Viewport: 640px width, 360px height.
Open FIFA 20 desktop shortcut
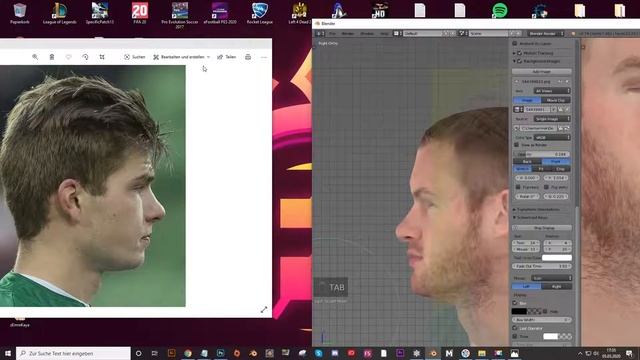point(140,13)
